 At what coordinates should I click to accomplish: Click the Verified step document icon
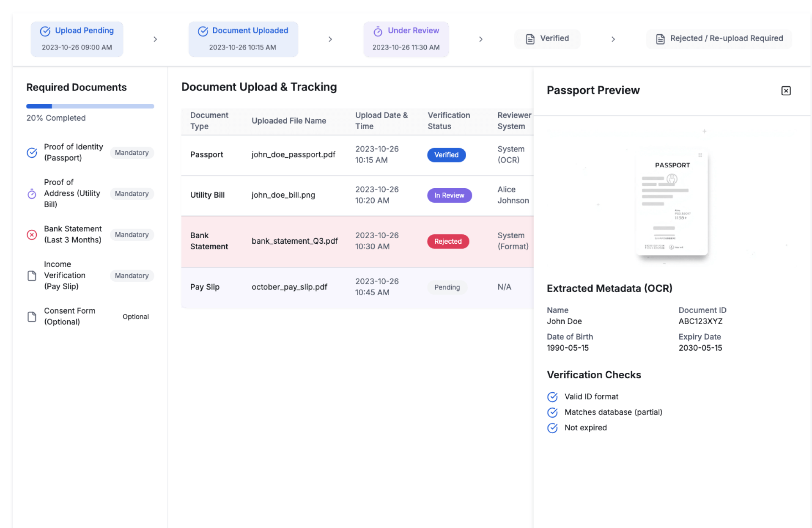[x=530, y=39]
